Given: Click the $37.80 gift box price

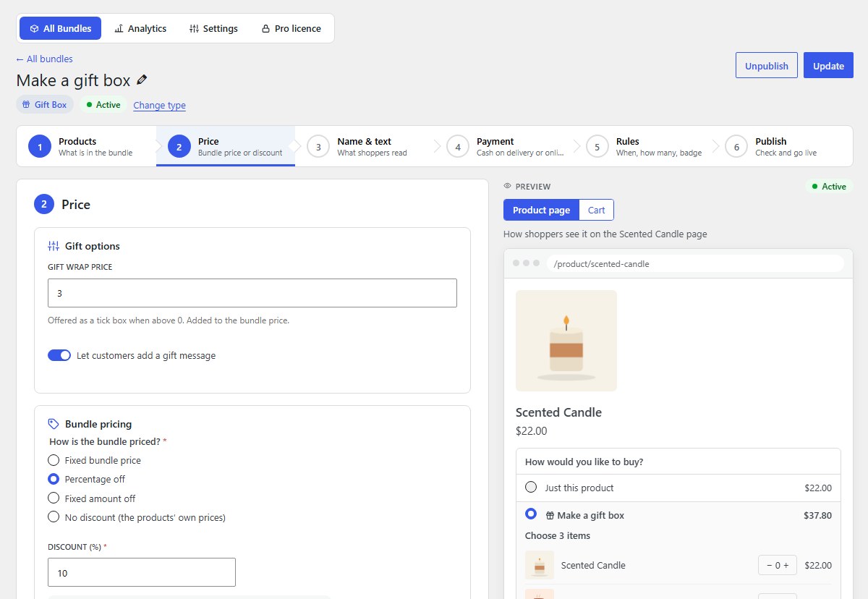Looking at the screenshot, I should tap(817, 516).
